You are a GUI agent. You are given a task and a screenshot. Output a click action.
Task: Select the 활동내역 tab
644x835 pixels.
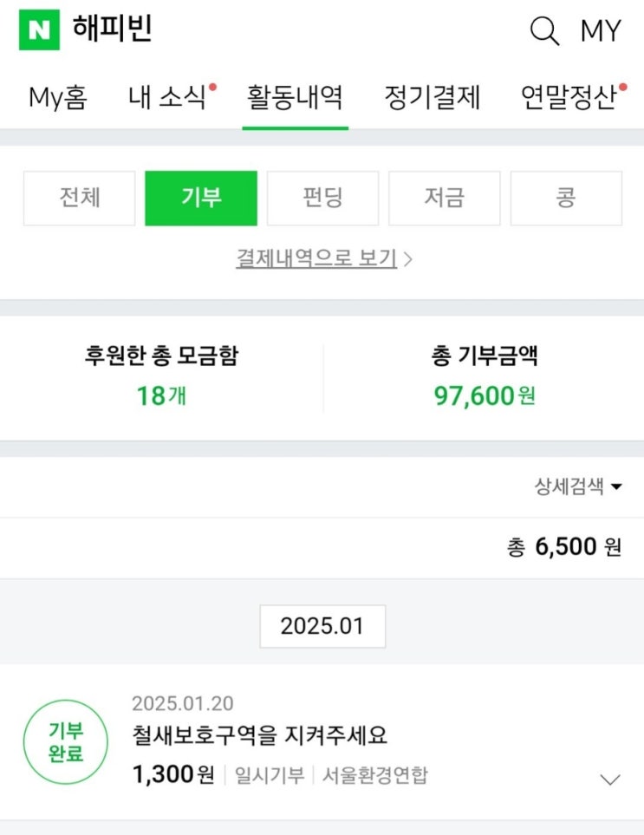coord(295,97)
